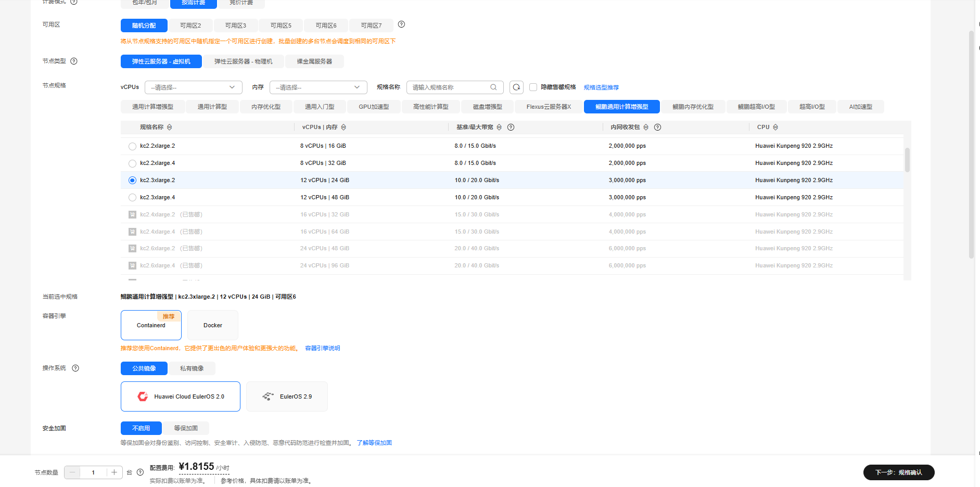Select the kc2.2xlarge.4 radio button
This screenshot has height=487, width=980.
click(x=132, y=163)
